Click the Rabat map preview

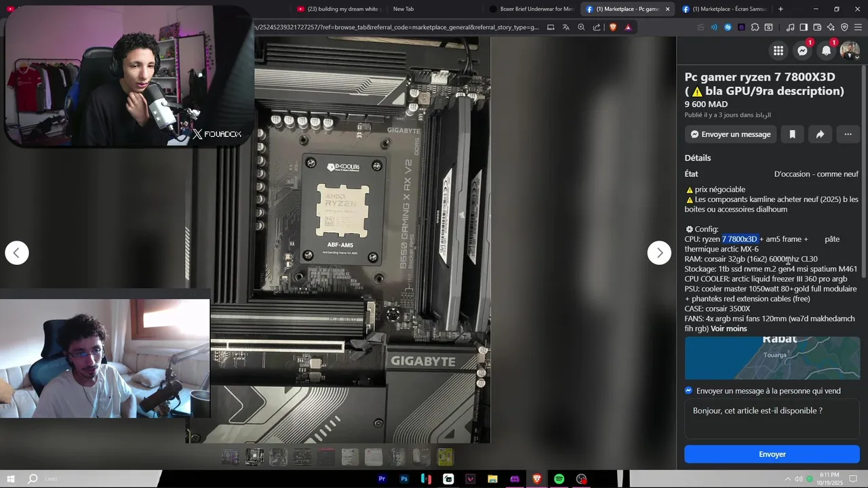(x=772, y=358)
